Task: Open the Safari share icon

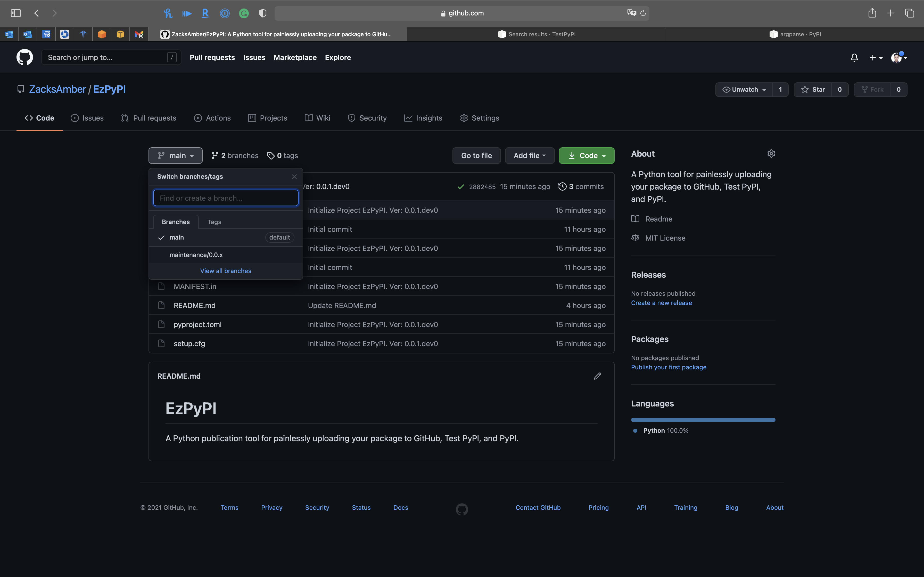Action: pos(872,13)
